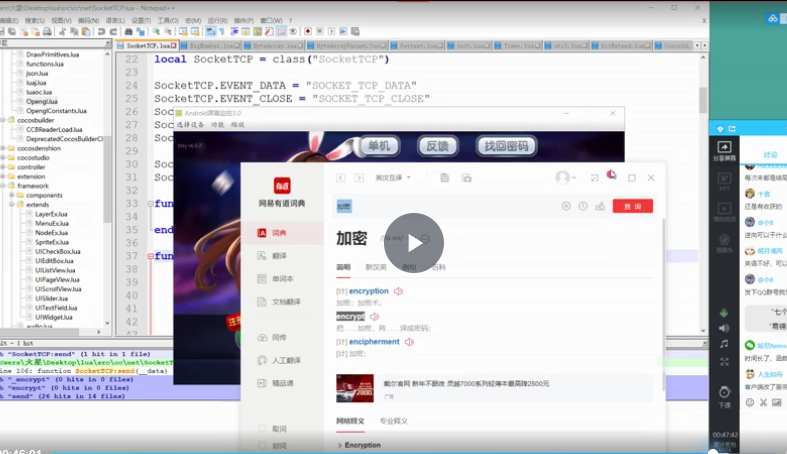Click the Youdao forward navigation arrow
Viewport: 787px width, 454px height.
pyautogui.click(x=359, y=178)
